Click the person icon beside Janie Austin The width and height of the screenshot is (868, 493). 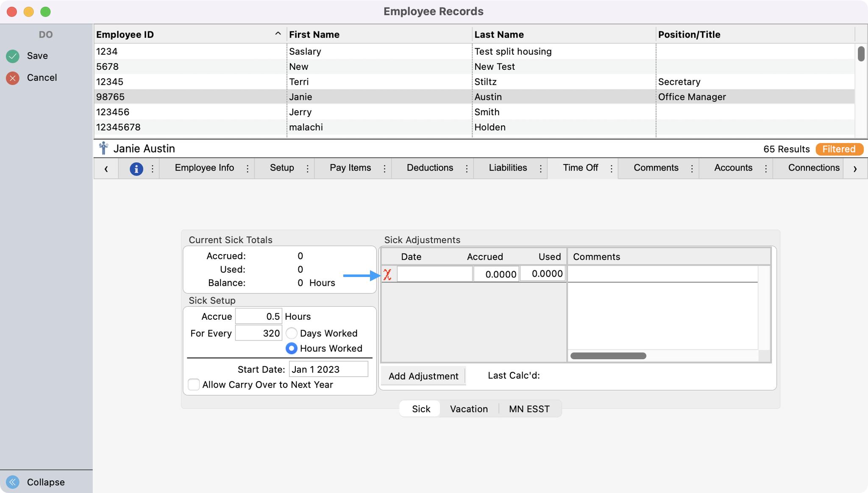(x=103, y=149)
